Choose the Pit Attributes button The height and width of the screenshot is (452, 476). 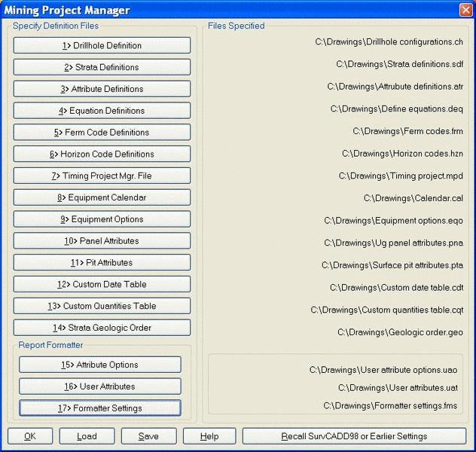pos(102,263)
